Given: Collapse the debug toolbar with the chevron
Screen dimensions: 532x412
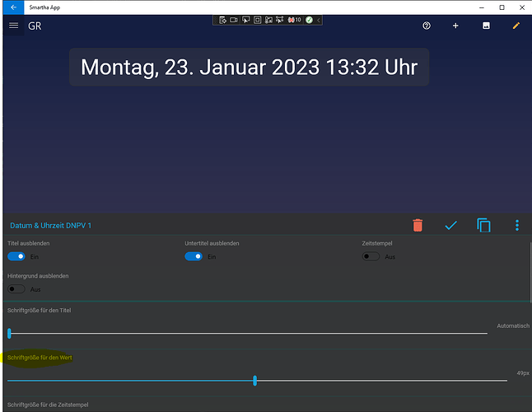Looking at the screenshot, I should (x=318, y=19).
